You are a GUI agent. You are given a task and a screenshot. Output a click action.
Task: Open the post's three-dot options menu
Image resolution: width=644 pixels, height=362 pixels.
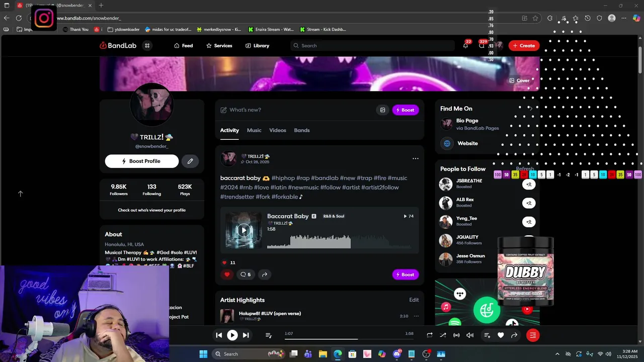(x=416, y=158)
